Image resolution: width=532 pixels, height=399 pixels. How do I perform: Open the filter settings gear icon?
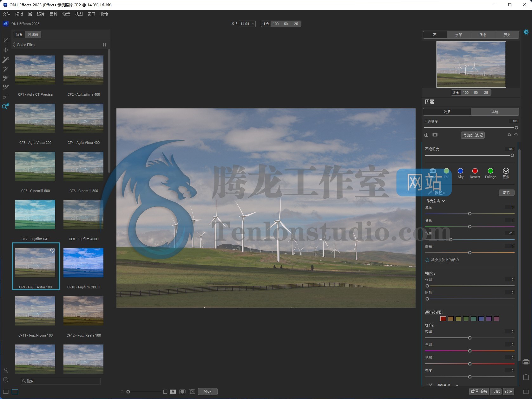[x=509, y=135]
